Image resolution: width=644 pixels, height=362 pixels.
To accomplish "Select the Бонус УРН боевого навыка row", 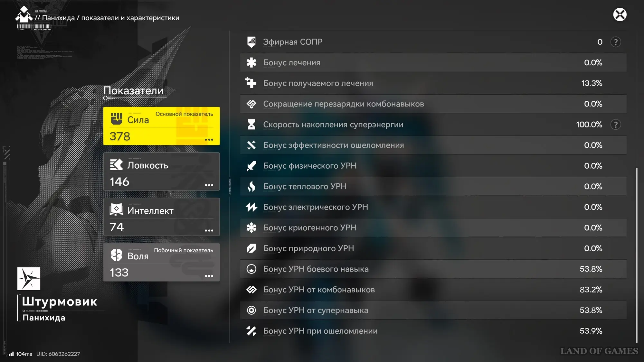I will coord(433,269).
